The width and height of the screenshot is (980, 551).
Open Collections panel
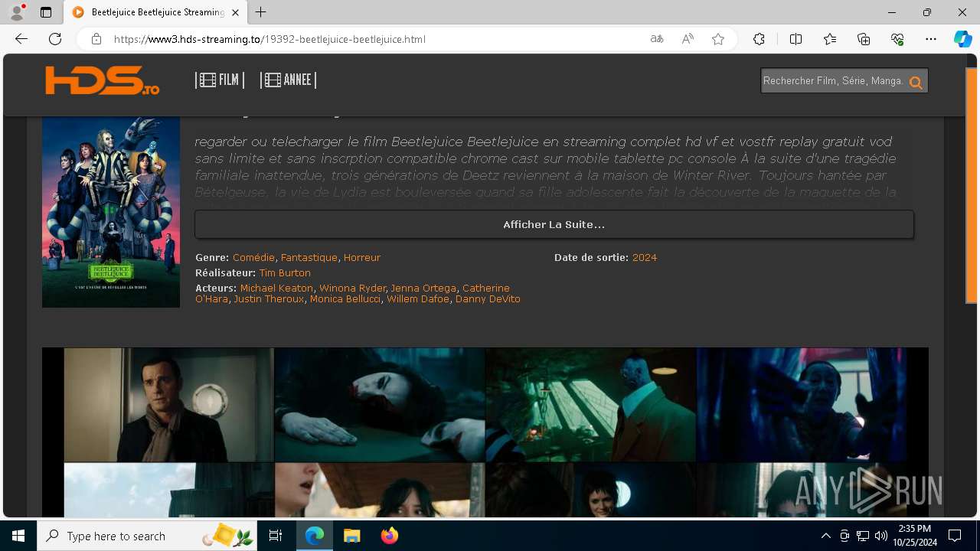864,39
